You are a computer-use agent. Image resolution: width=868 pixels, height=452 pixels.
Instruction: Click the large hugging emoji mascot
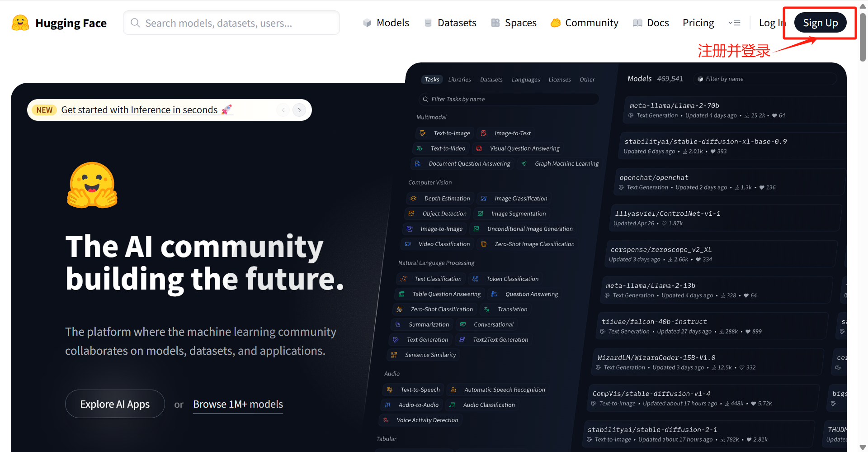click(92, 186)
